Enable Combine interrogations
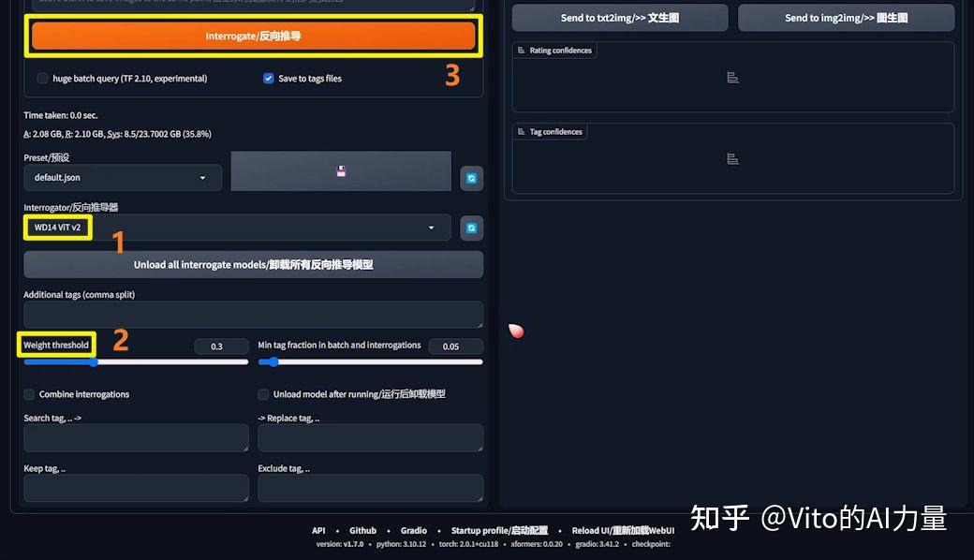 pyautogui.click(x=29, y=394)
